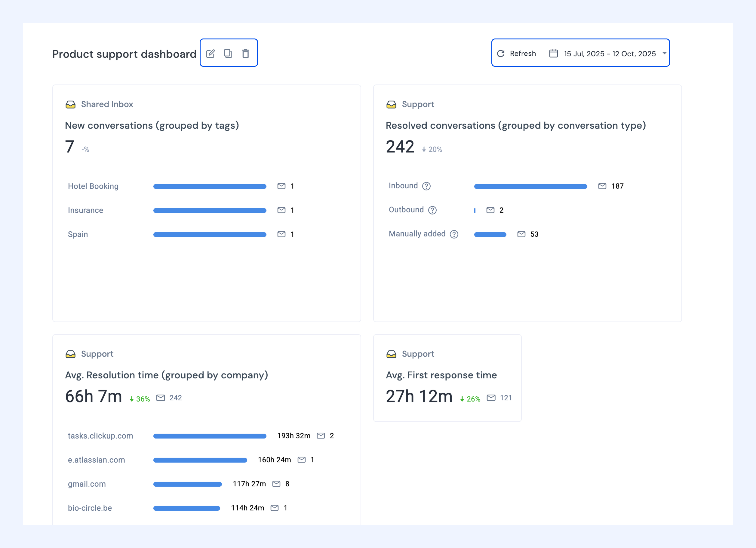Click the Manually added progress bar
The width and height of the screenshot is (756, 548).
click(490, 235)
